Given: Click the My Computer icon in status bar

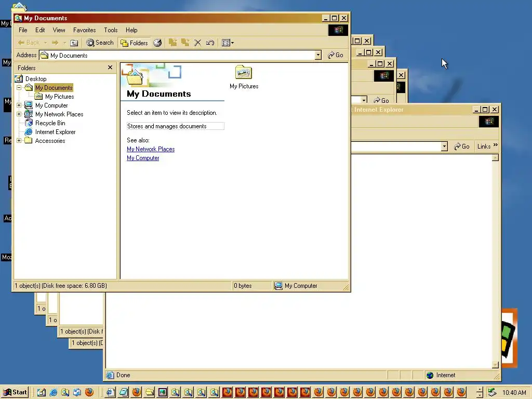Looking at the screenshot, I should [x=278, y=286].
